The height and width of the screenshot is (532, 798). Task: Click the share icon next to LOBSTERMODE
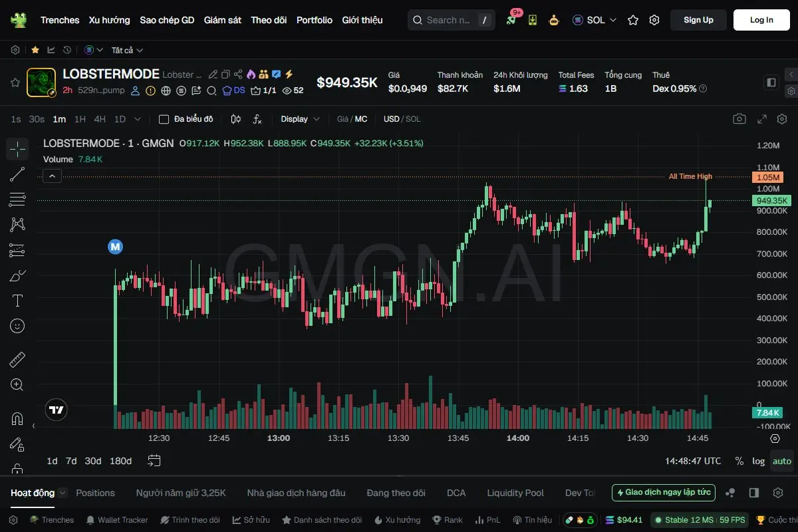tap(238, 74)
